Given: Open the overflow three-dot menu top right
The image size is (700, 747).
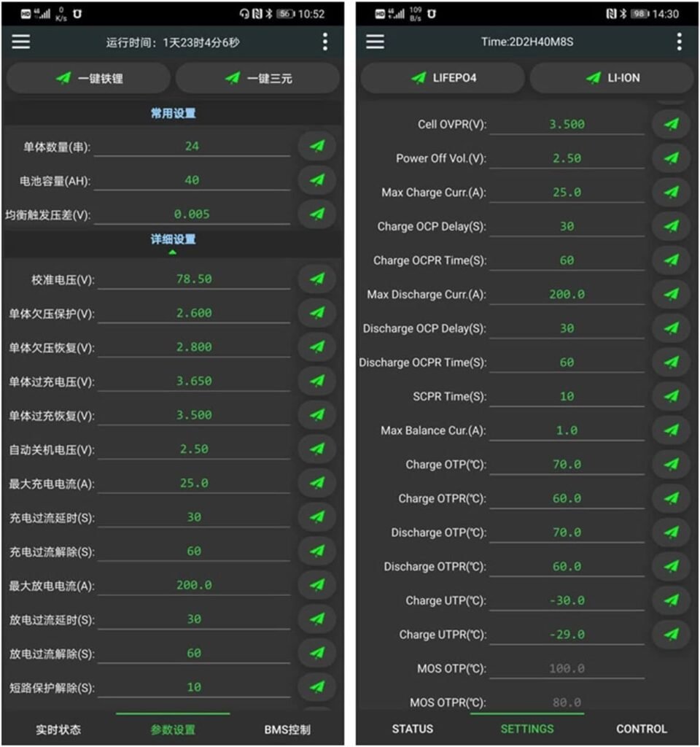Looking at the screenshot, I should (x=324, y=42).
